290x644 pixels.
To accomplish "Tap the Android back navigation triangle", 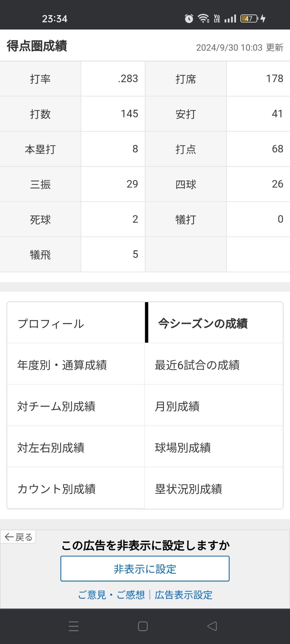I will click(212, 626).
